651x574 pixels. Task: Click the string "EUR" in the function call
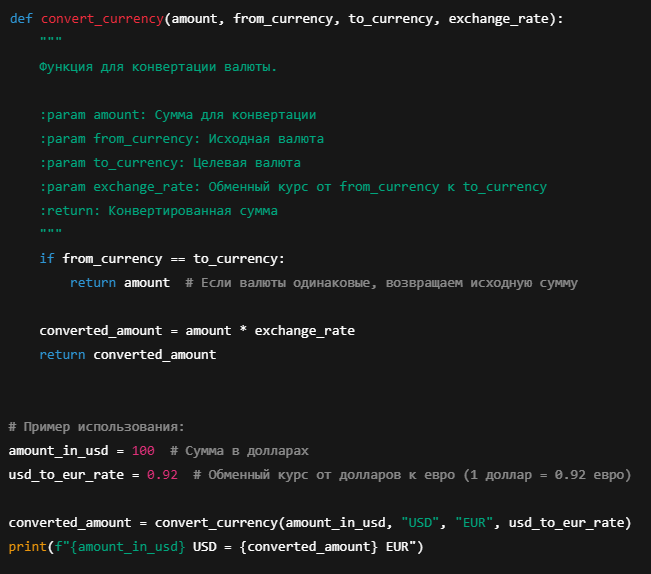point(474,523)
